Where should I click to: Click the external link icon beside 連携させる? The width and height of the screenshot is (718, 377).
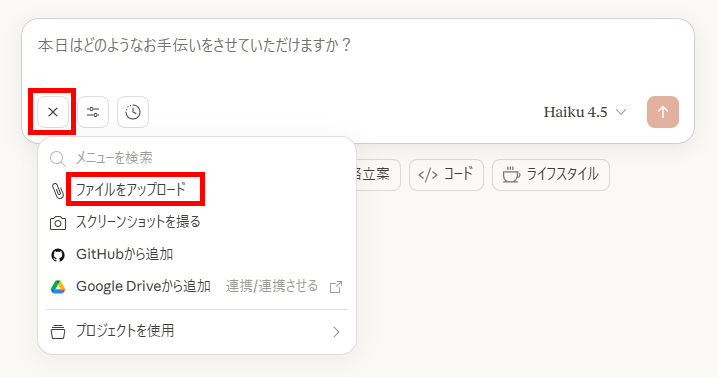pos(336,287)
